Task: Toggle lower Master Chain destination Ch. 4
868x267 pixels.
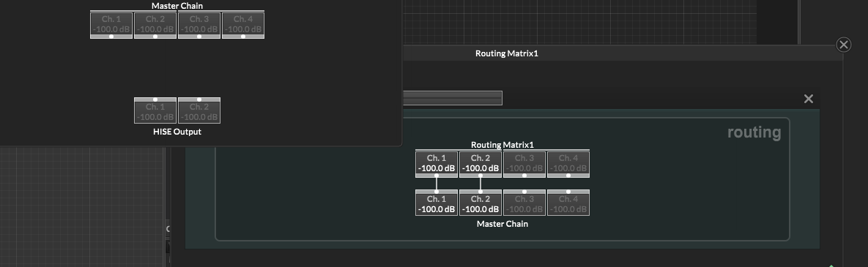Action: coord(568,203)
